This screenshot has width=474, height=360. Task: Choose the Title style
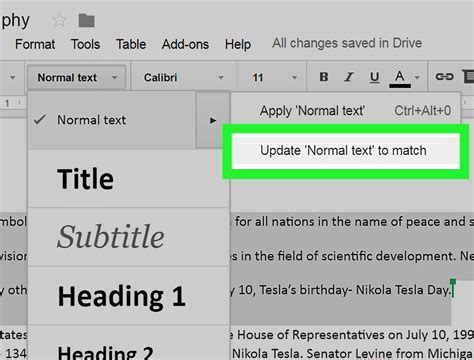coord(129,179)
